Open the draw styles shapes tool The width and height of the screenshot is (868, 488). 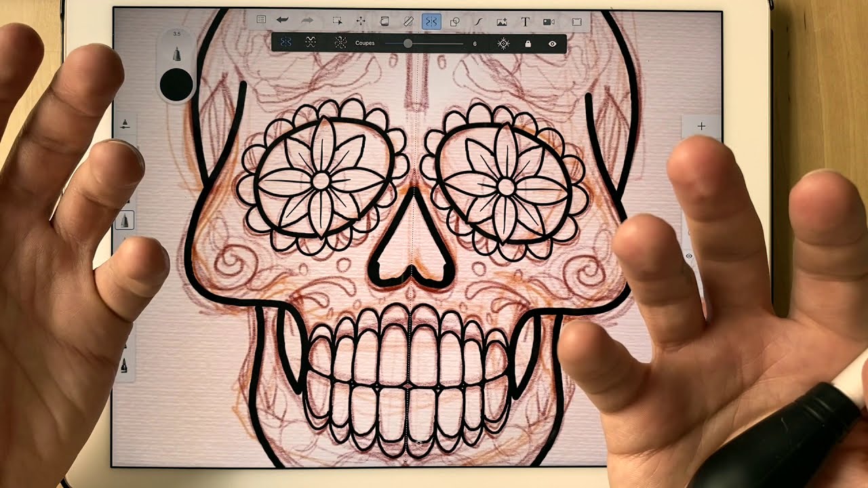click(x=454, y=22)
